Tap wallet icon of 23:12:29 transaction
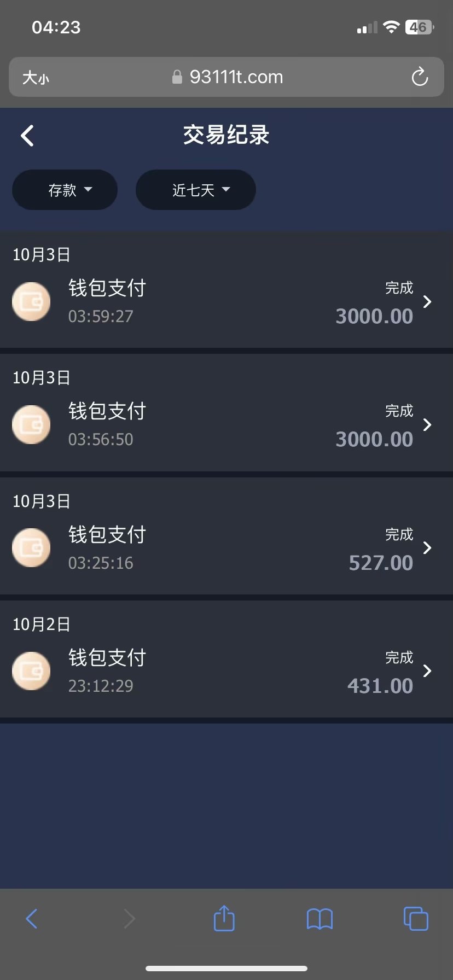The image size is (453, 980). 31,671
